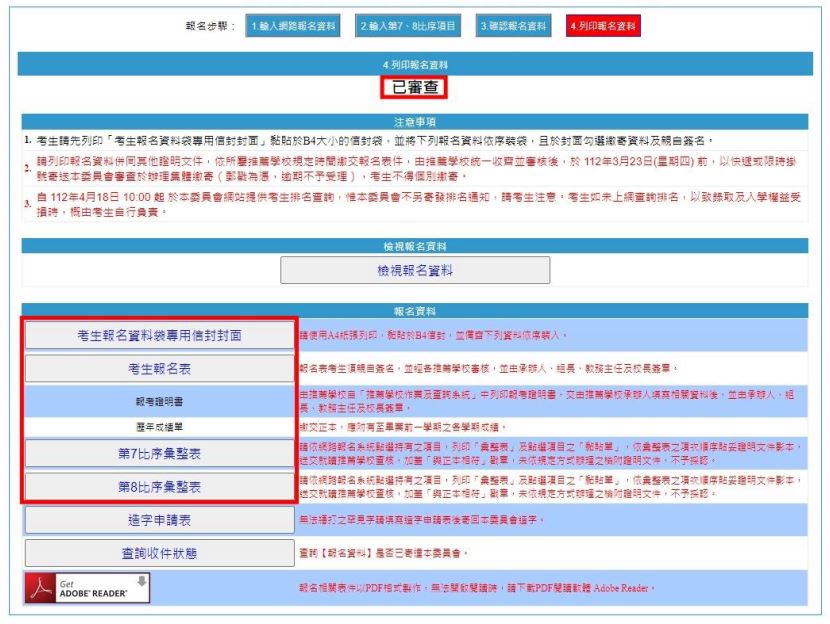The image size is (830, 624).
Task: Click the 報名步驟 label
Action: coord(210,26)
